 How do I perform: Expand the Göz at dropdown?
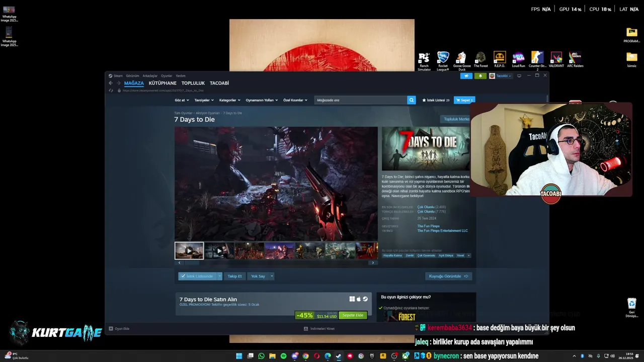(182, 100)
